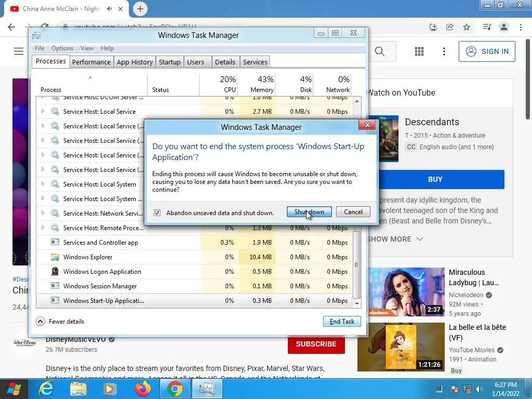Bookmark this page with star icon
Image resolution: width=532 pixels, height=399 pixels.
click(467, 27)
